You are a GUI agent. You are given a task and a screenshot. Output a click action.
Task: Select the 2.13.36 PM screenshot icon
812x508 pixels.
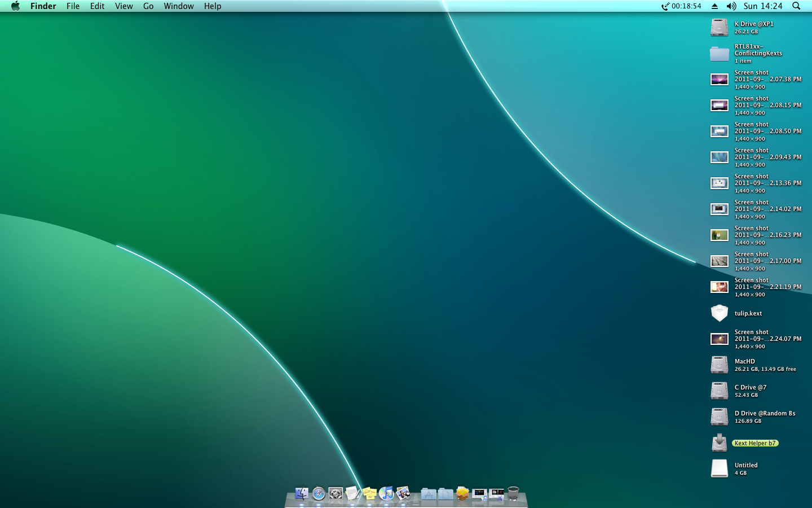[719, 183]
